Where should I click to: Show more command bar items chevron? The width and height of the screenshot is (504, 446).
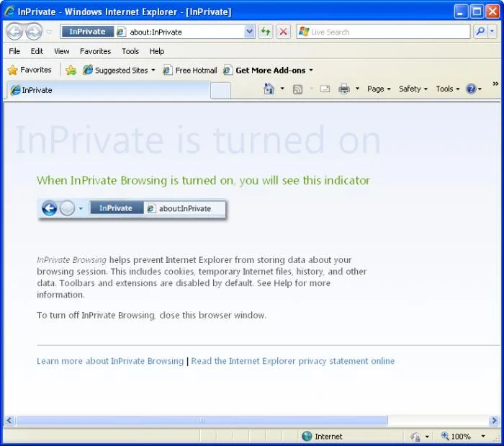tap(495, 84)
